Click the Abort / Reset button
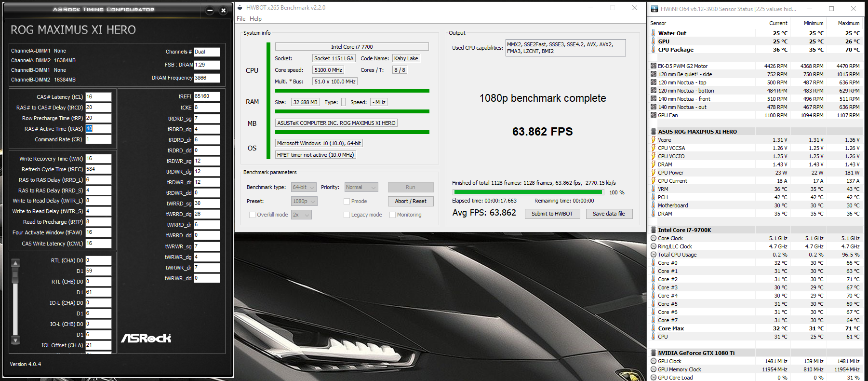This screenshot has height=381, width=868. [x=411, y=201]
